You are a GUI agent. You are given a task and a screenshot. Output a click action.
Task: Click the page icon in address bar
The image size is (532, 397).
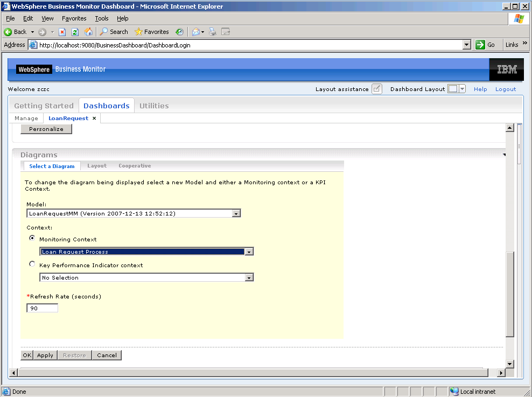(33, 45)
